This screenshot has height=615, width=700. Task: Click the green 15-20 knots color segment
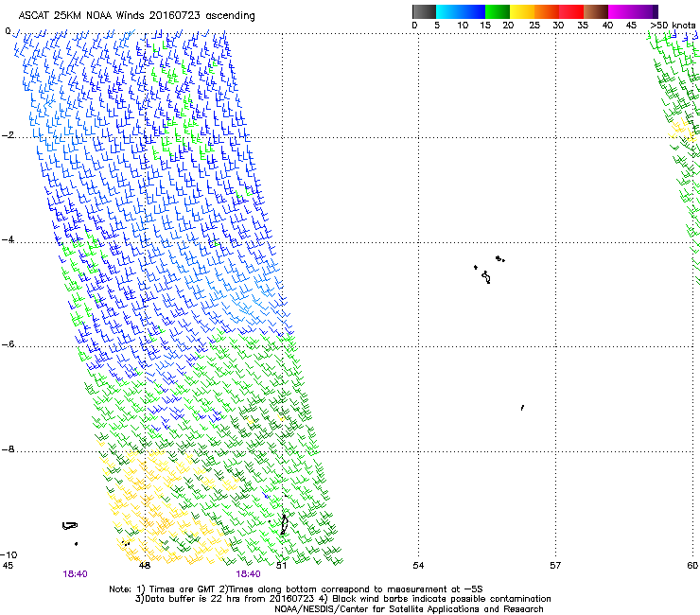click(498, 11)
